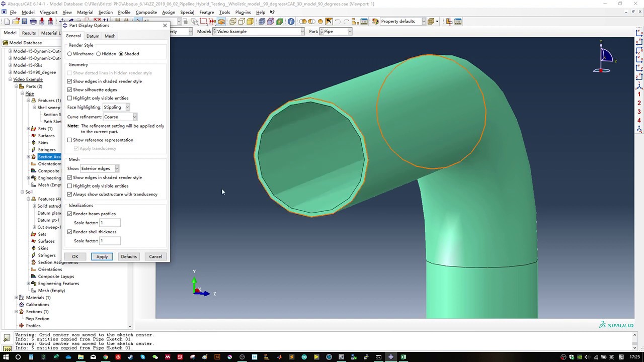This screenshot has height=362, width=644.
Task: Toggle Show silhouette edges checkbox
Action: coord(70,90)
